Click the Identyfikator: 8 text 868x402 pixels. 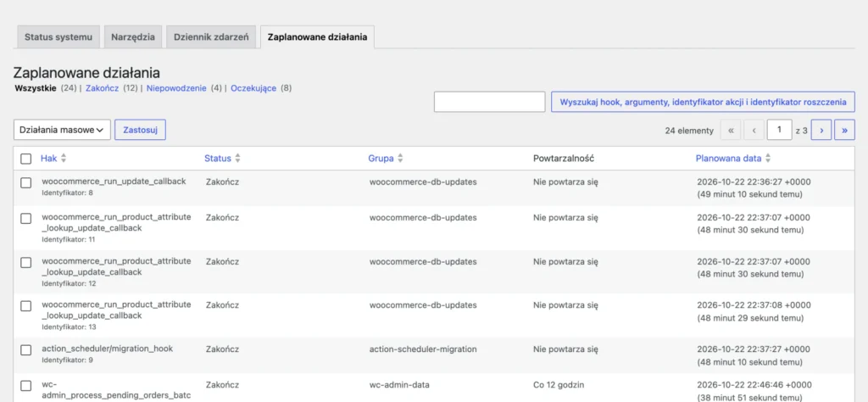pyautogui.click(x=67, y=193)
